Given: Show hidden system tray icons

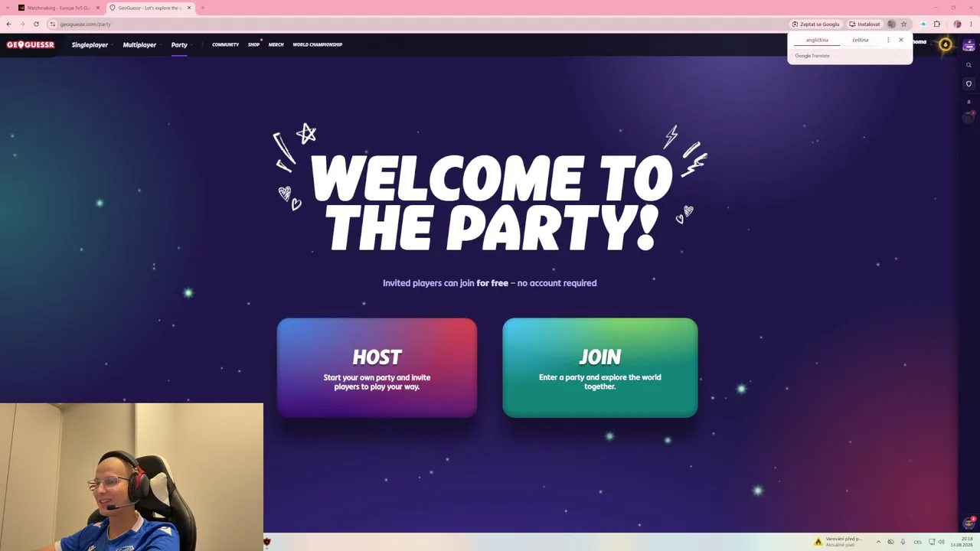Looking at the screenshot, I should tap(878, 542).
